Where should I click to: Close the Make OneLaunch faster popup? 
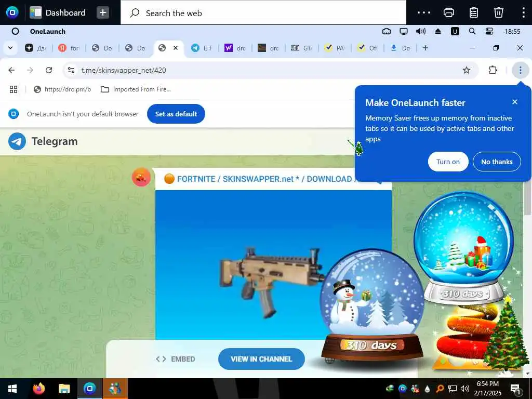pyautogui.click(x=515, y=102)
